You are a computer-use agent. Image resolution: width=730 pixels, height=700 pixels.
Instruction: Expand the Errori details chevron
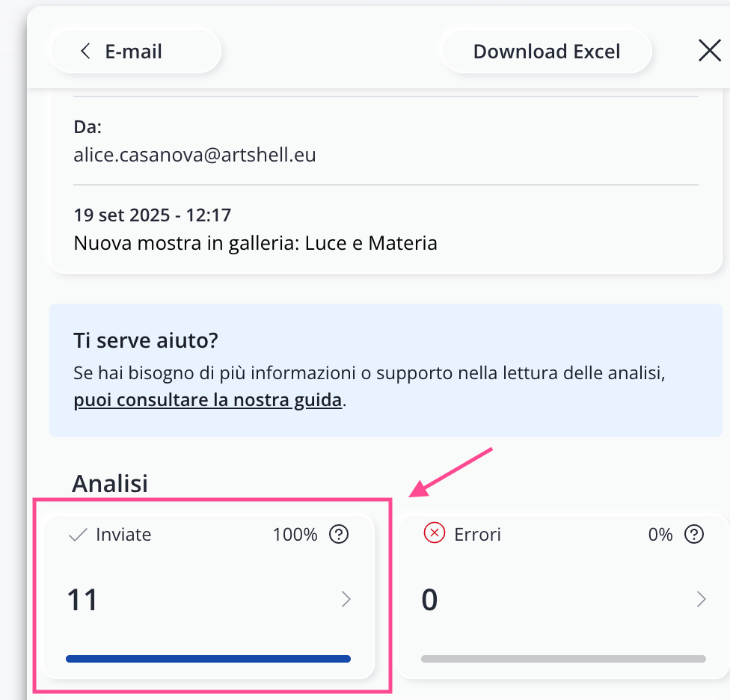coord(701,599)
